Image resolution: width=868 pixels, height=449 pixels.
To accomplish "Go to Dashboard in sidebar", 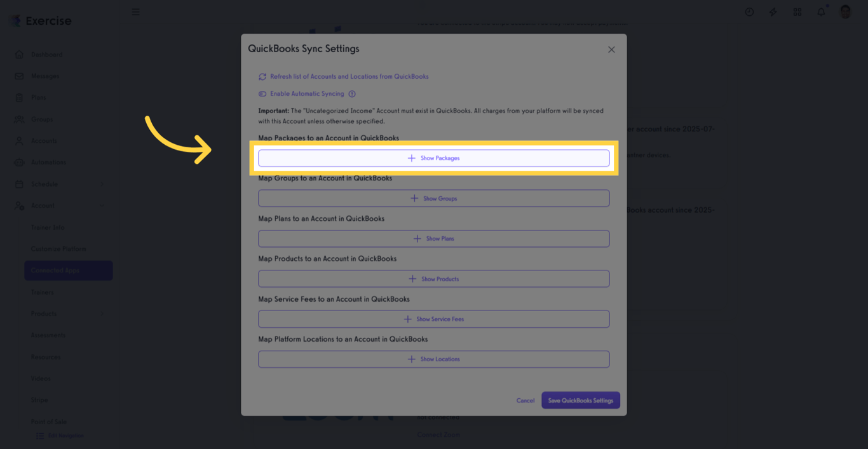I will (x=47, y=55).
